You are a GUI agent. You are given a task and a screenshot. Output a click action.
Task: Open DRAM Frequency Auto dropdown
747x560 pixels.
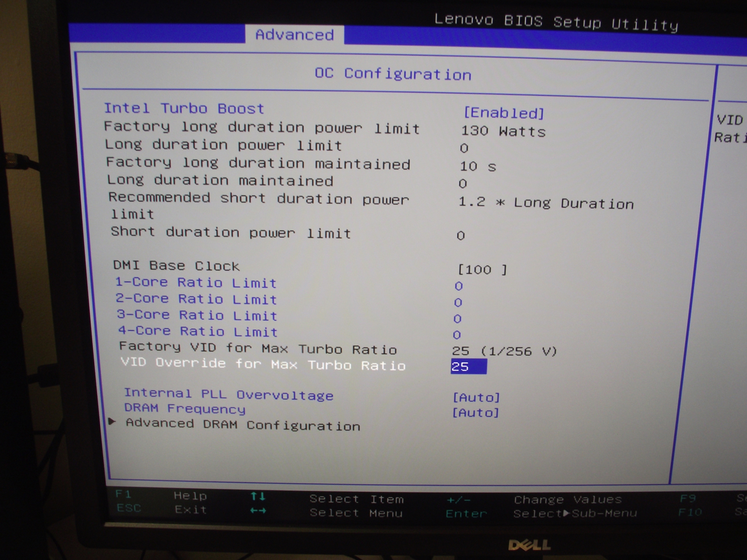[x=476, y=412]
